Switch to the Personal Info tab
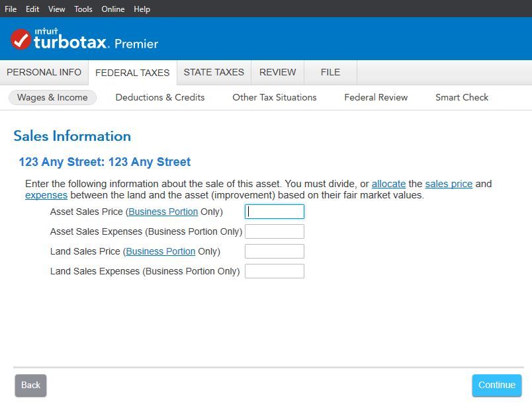 (x=44, y=72)
